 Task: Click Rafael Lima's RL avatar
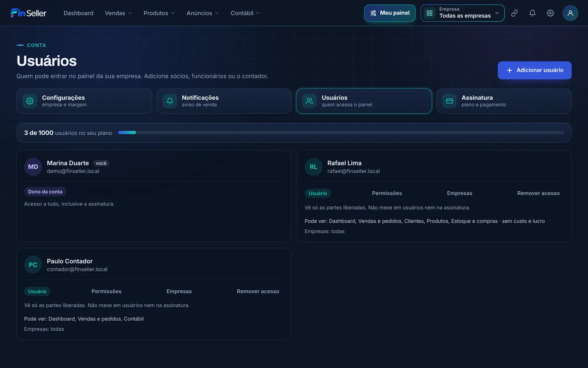point(313,167)
